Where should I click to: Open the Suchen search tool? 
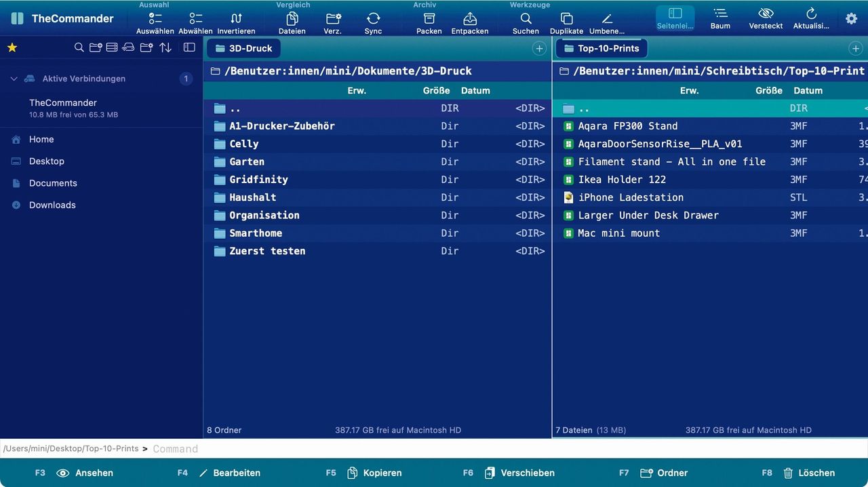coord(526,18)
